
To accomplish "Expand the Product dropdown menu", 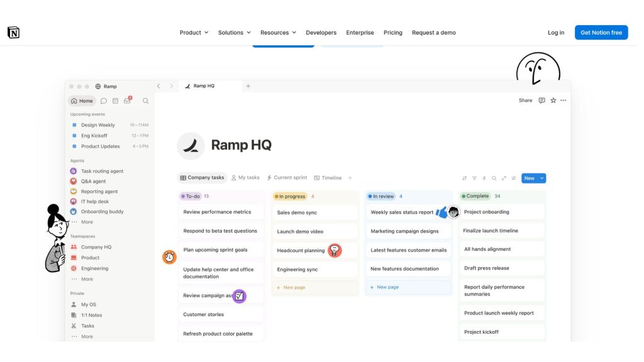I will coord(194,33).
